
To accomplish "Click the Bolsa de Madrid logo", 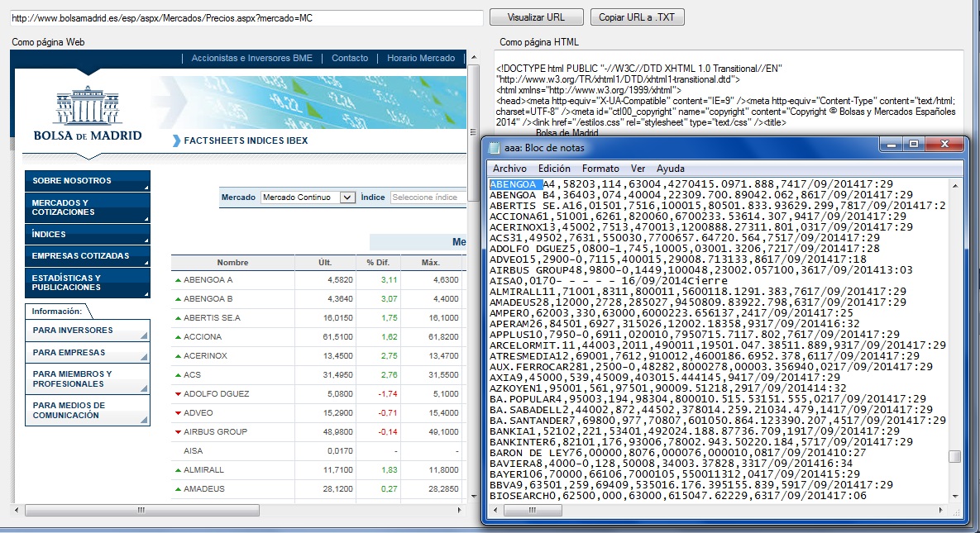I will point(88,114).
